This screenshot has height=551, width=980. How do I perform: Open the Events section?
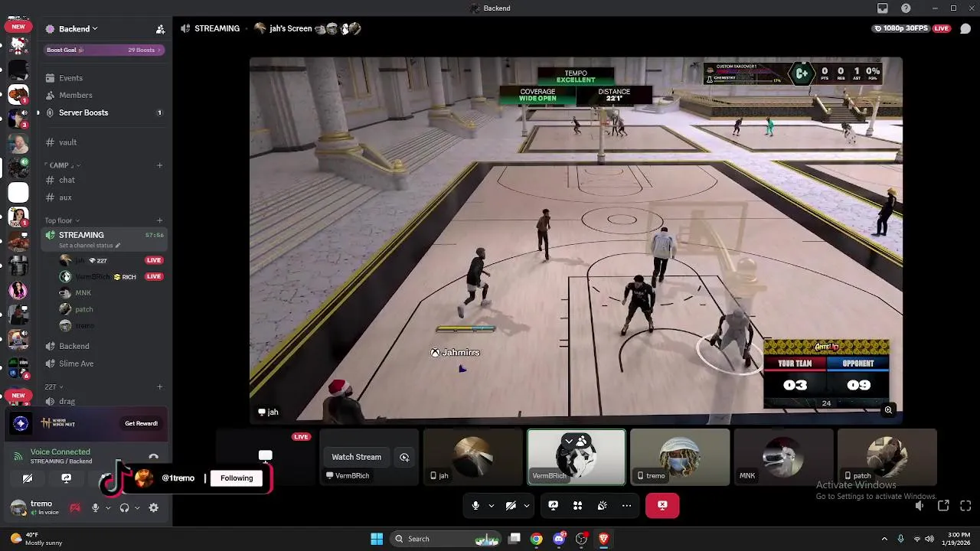103,78
